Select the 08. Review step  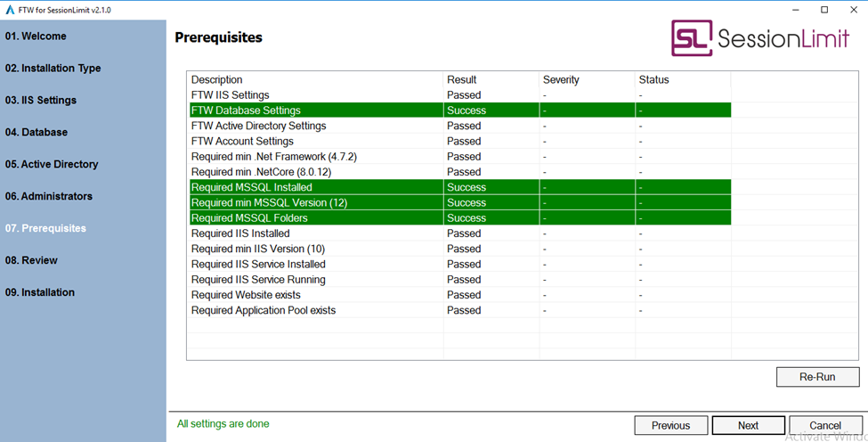coord(31,261)
